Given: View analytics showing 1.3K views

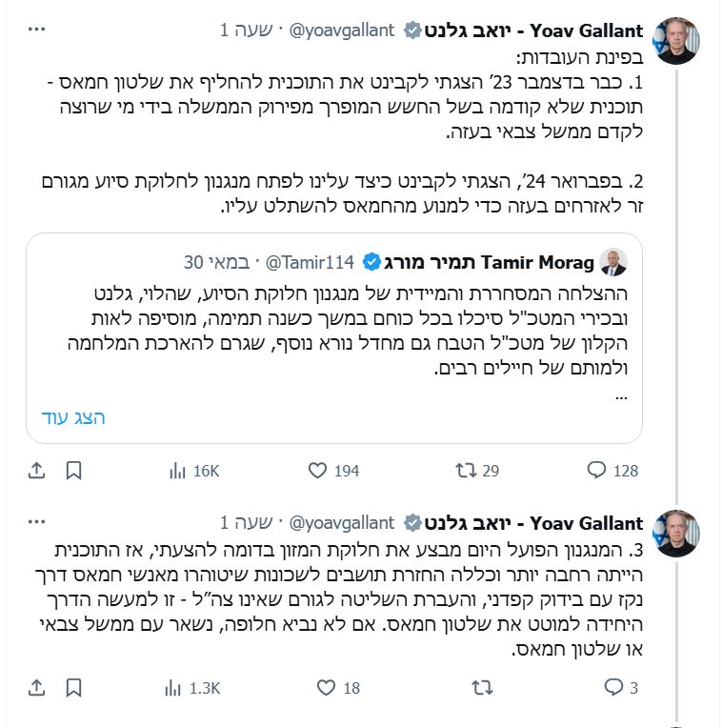Looking at the screenshot, I should (x=193, y=686).
